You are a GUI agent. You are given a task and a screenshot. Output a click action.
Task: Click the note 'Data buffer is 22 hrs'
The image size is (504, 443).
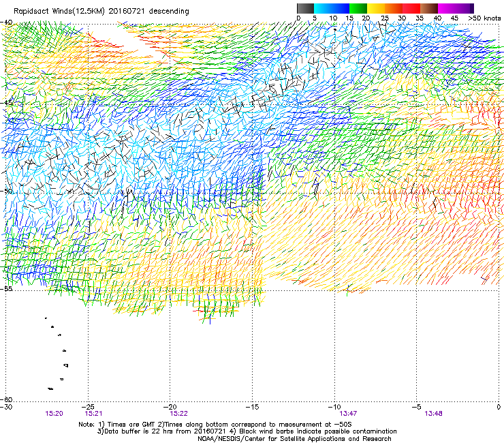click(x=138, y=431)
